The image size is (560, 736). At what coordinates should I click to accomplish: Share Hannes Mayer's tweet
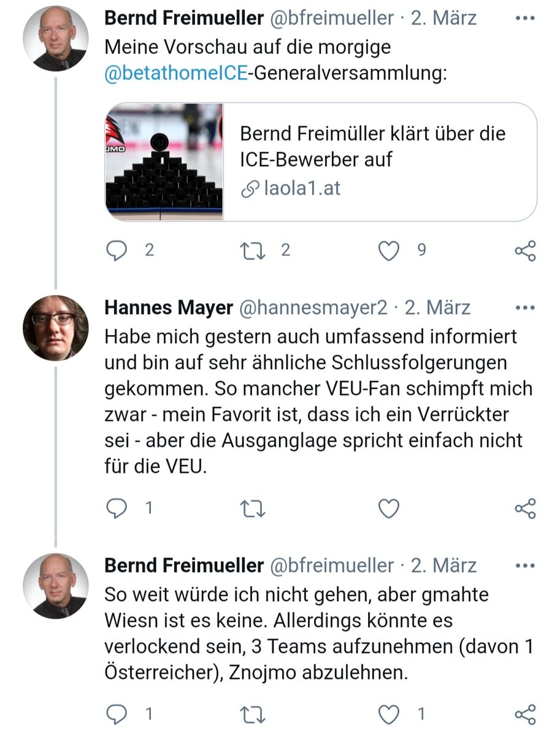point(525,508)
